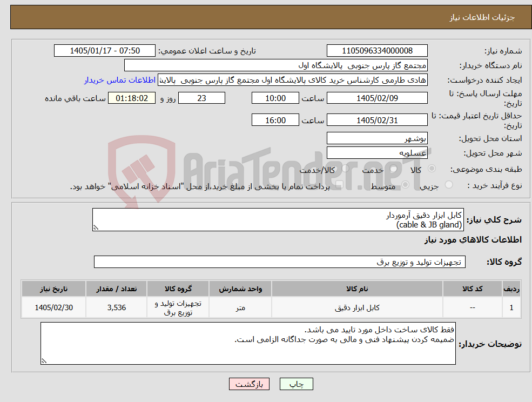This screenshot has width=532, height=402.
Task: Click the تاریخ نیاز column header
Action: (x=53, y=289)
